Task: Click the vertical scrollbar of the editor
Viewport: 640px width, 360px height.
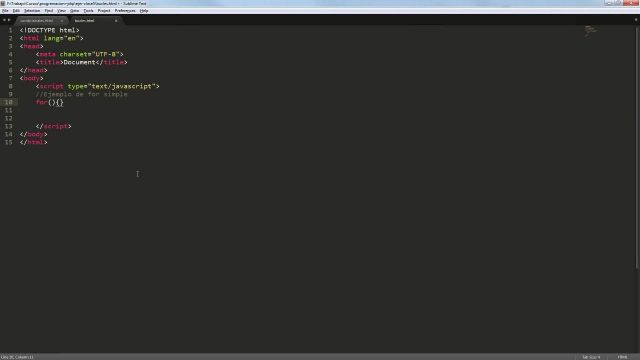Action: (x=638, y=147)
